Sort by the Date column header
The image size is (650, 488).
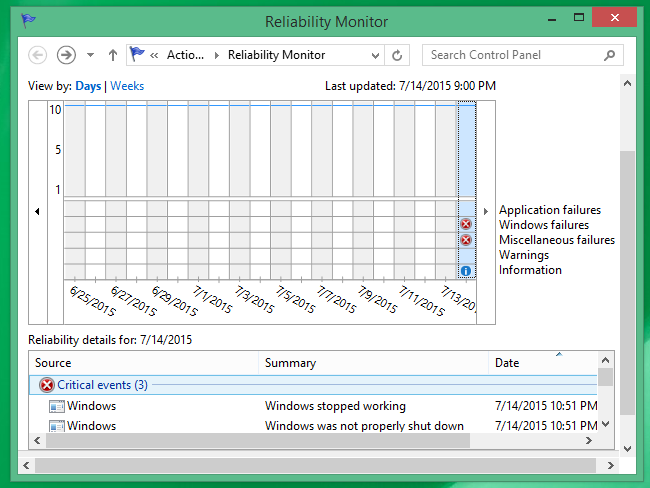[507, 363]
